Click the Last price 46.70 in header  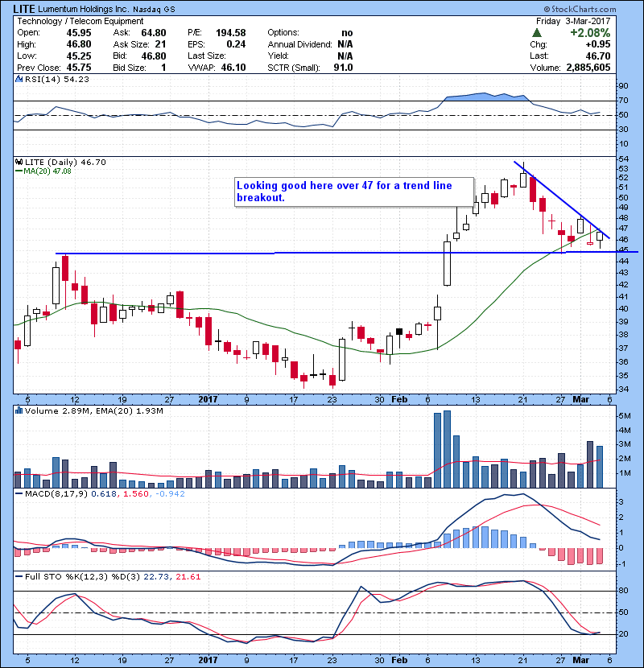[x=598, y=56]
